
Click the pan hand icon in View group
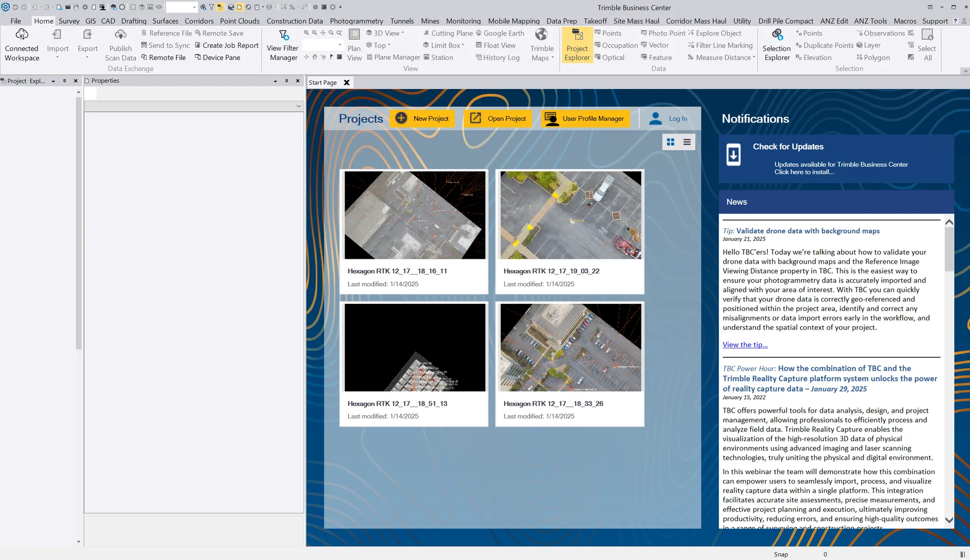(314, 57)
